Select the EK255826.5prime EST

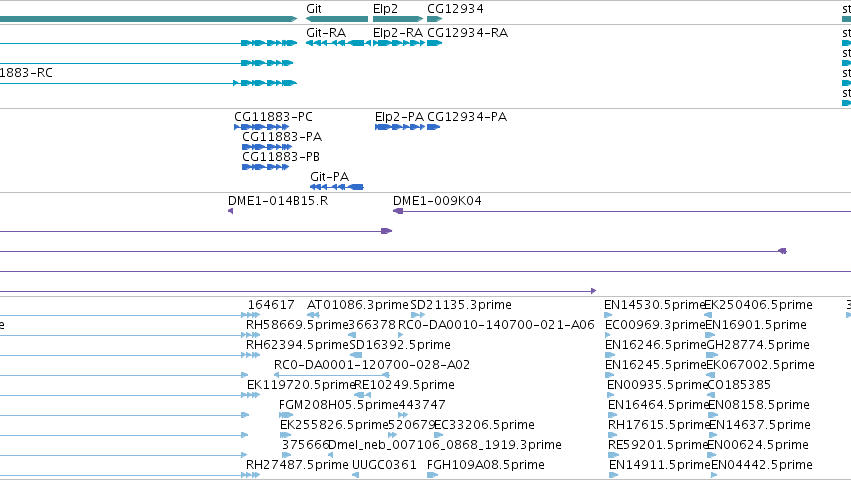pyautogui.click(x=334, y=425)
